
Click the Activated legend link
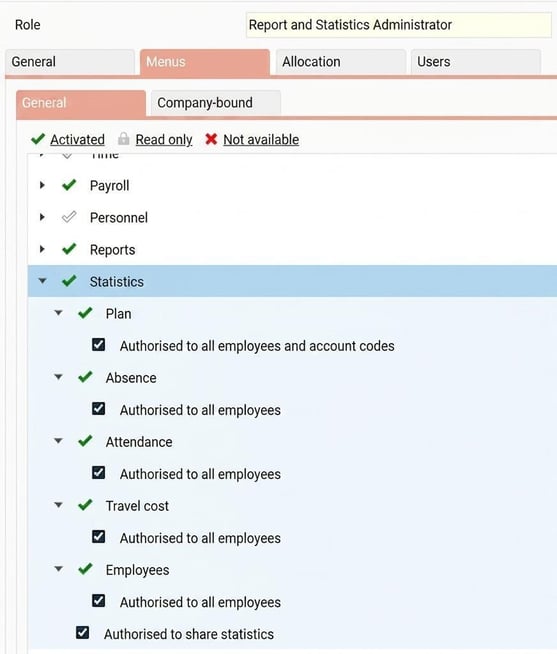click(x=78, y=139)
